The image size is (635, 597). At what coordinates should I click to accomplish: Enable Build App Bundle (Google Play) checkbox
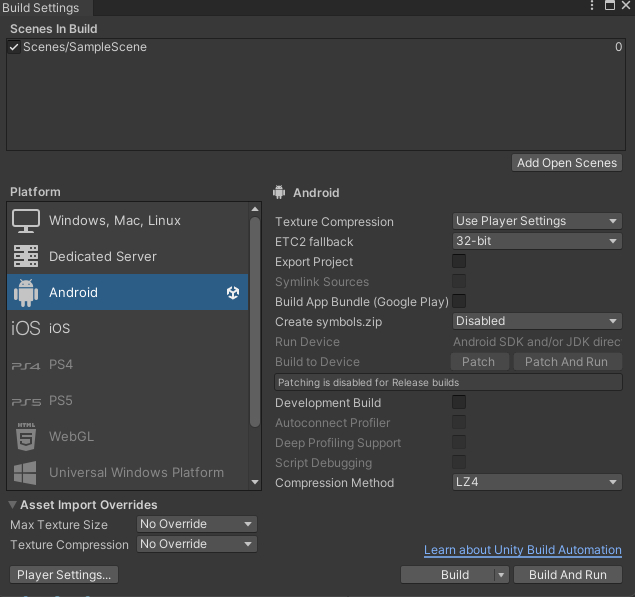(x=459, y=301)
